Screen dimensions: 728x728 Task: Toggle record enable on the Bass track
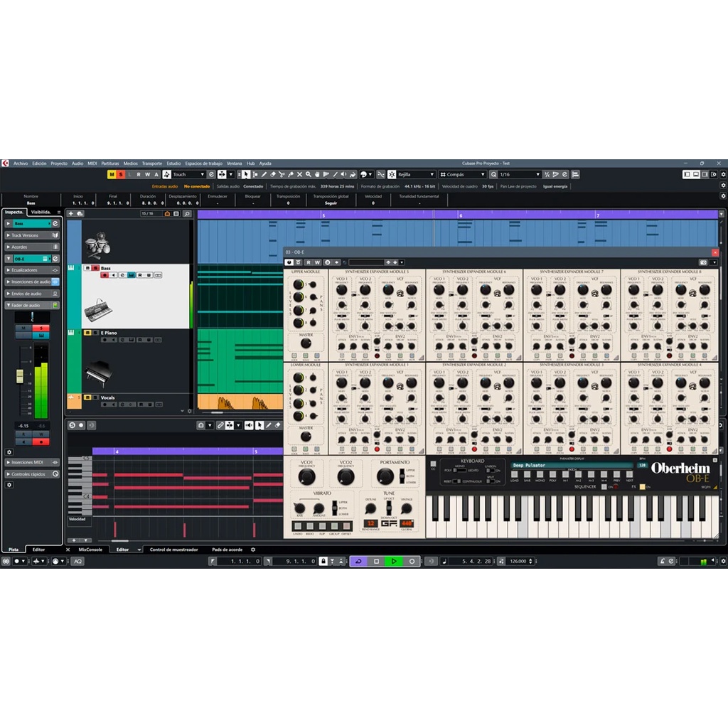pyautogui.click(x=105, y=275)
